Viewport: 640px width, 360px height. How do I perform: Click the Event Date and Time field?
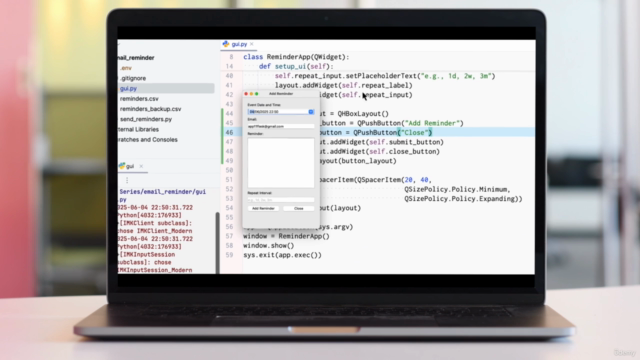pyautogui.click(x=280, y=111)
